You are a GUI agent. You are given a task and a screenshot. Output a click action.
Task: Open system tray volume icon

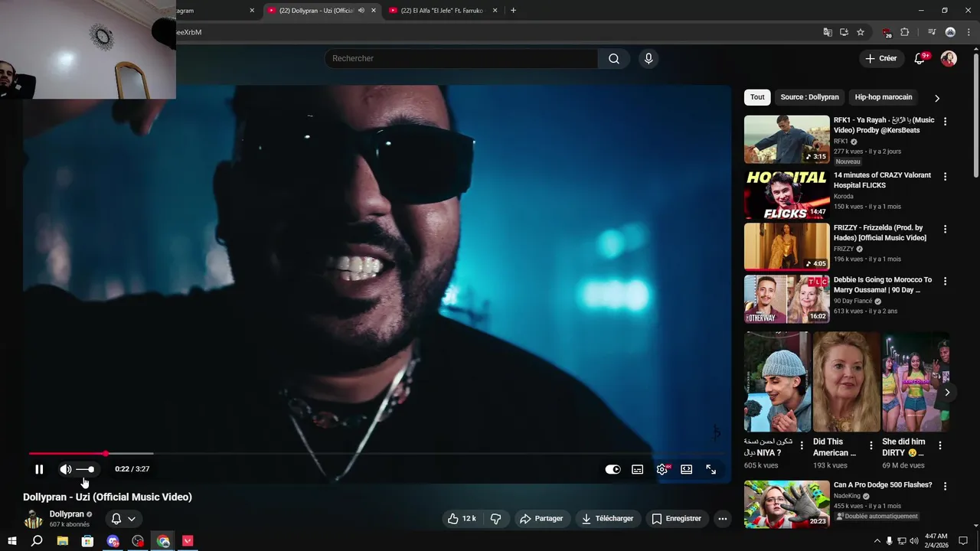pyautogui.click(x=913, y=541)
